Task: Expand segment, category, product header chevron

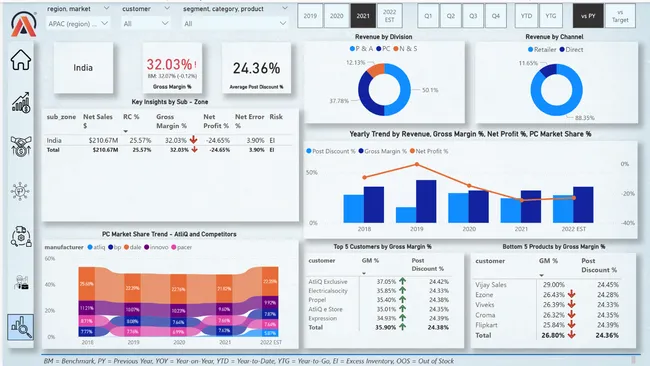Action: (284, 8)
